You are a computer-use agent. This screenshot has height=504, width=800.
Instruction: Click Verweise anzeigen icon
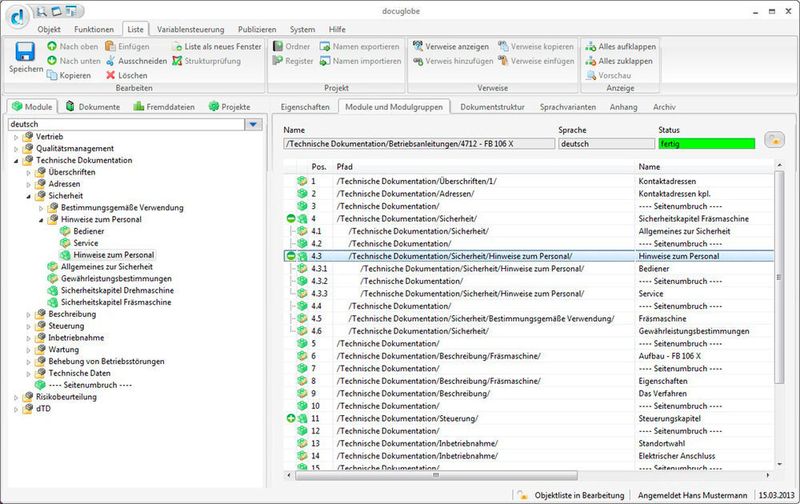click(418, 46)
